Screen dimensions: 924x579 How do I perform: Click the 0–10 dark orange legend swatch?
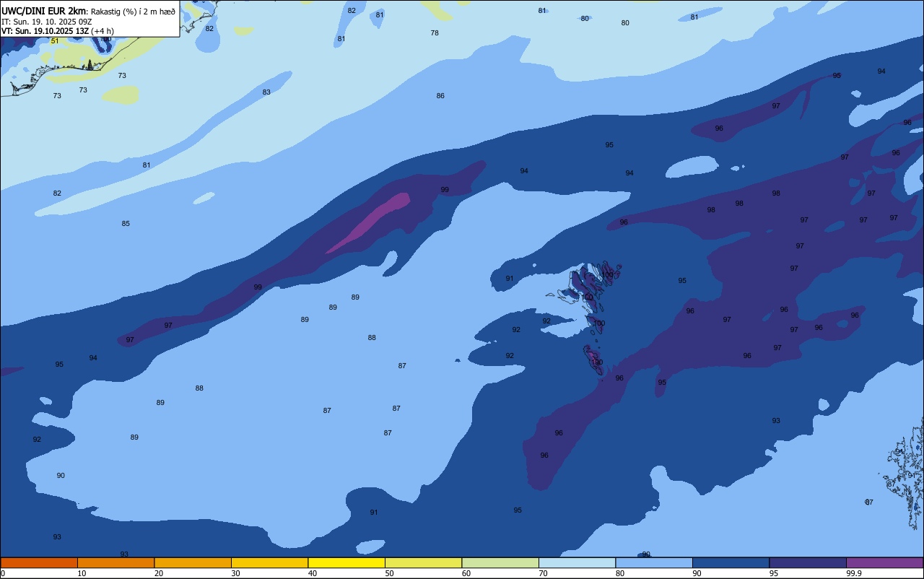39,562
